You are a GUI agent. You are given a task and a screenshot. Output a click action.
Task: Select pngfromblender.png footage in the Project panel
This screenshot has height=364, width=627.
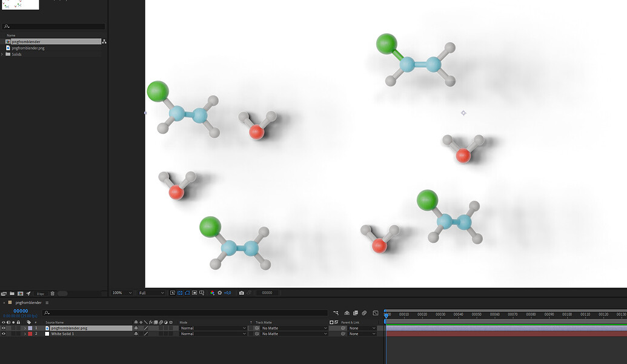28,48
